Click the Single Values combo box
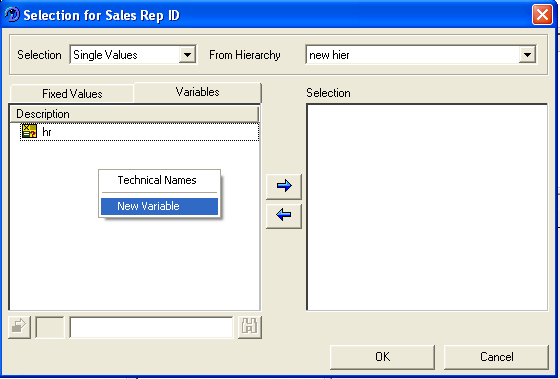Screen dimensions: 560x379 tap(133, 55)
